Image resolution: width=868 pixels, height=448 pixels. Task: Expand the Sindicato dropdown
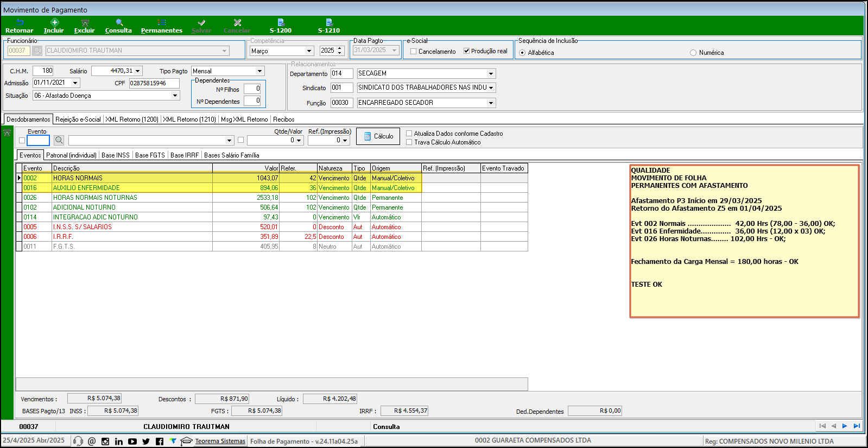pos(491,88)
